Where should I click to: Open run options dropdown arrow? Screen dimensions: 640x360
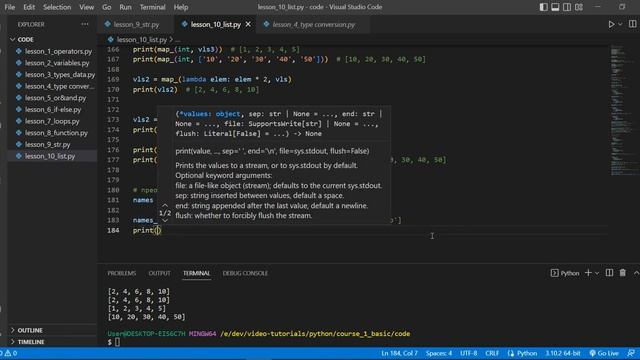tap(620, 24)
